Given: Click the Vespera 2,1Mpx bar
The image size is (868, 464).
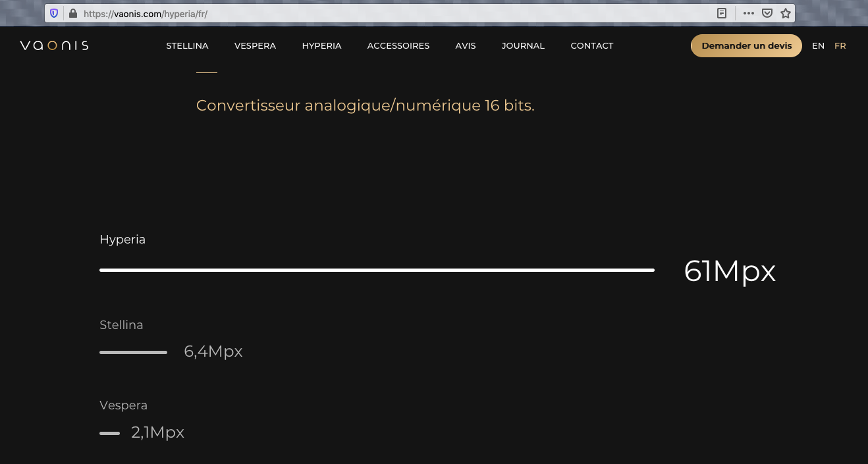Looking at the screenshot, I should click(109, 433).
